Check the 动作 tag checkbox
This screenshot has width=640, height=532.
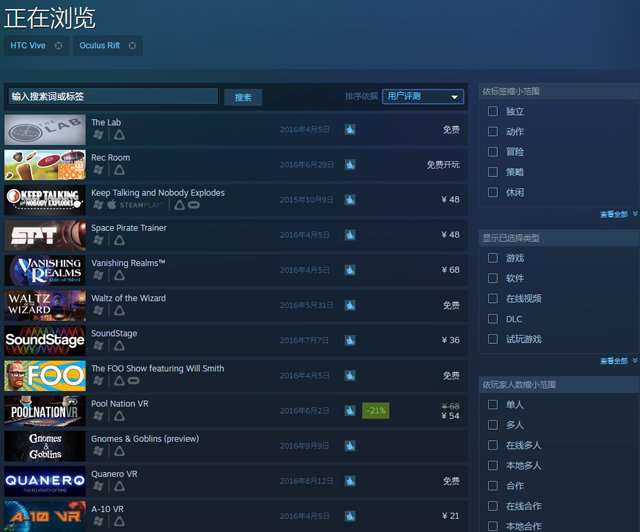click(493, 131)
